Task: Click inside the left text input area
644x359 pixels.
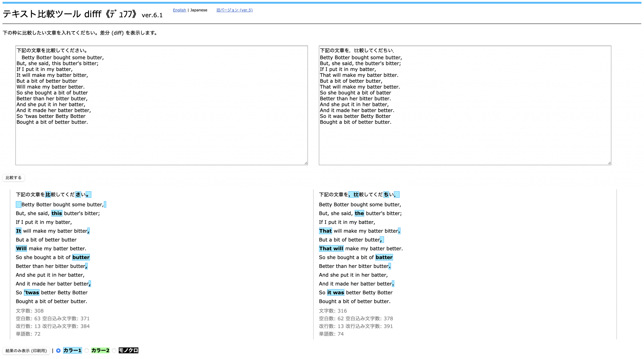Action: [x=162, y=141]
